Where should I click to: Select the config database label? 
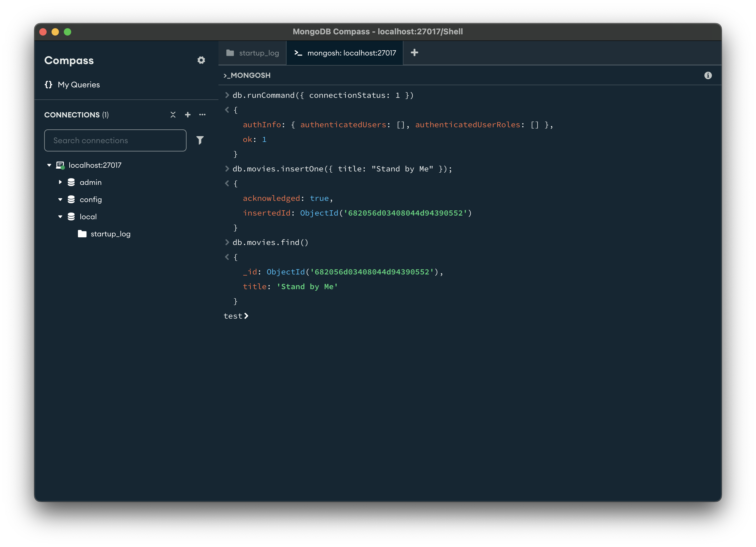click(91, 200)
